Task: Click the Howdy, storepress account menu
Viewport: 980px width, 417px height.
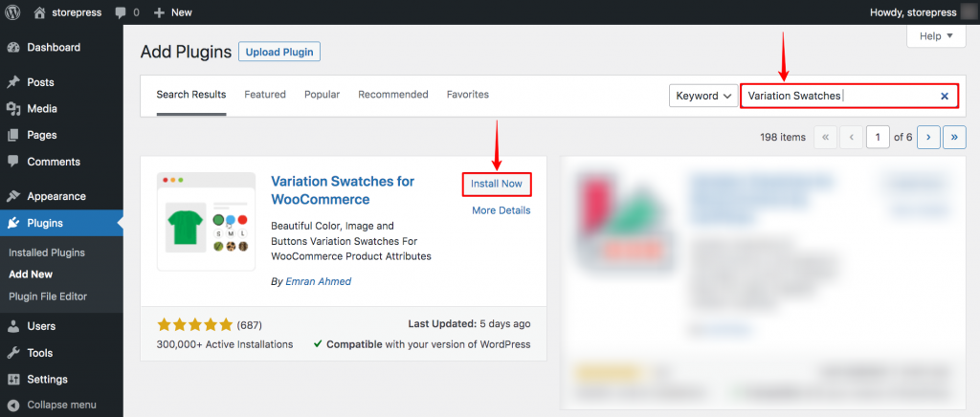Action: pyautogui.click(x=922, y=12)
